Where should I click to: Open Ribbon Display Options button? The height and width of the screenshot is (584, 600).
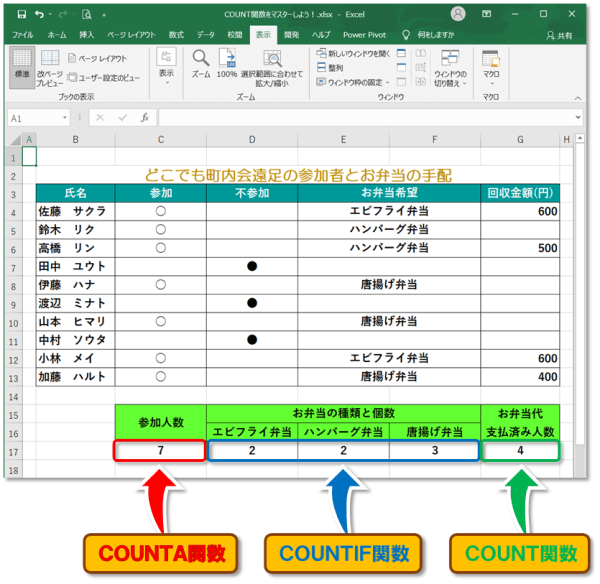point(486,14)
